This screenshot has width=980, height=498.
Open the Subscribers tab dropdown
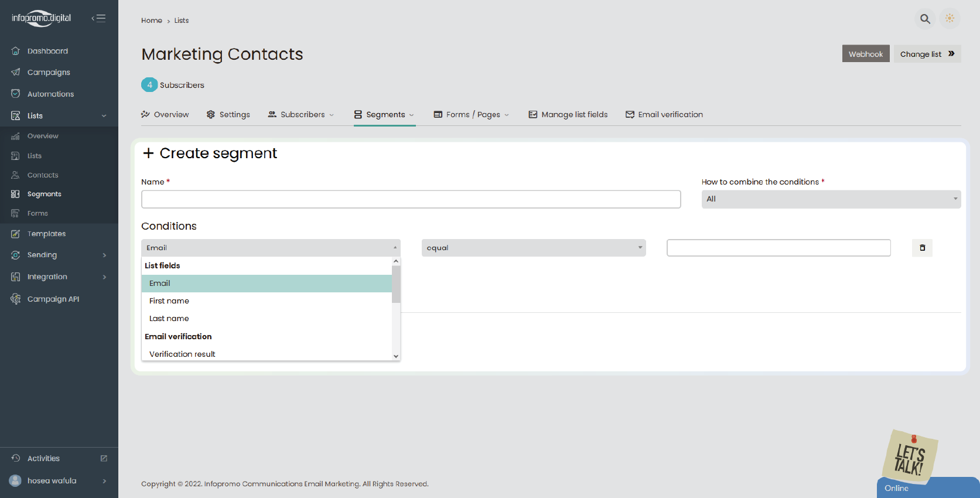pyautogui.click(x=301, y=114)
